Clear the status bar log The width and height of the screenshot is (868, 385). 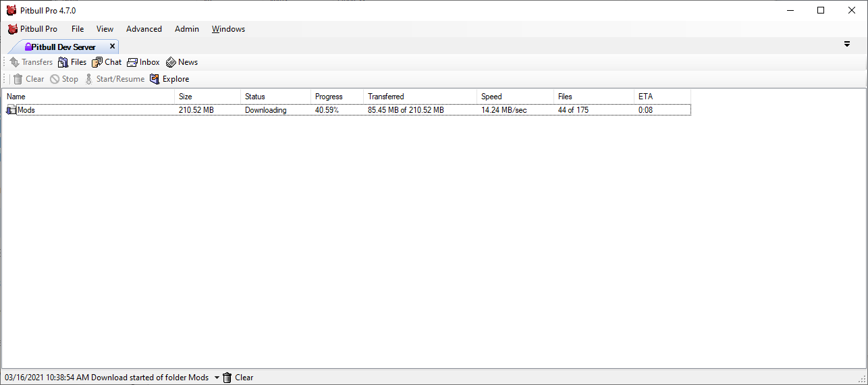(x=238, y=378)
